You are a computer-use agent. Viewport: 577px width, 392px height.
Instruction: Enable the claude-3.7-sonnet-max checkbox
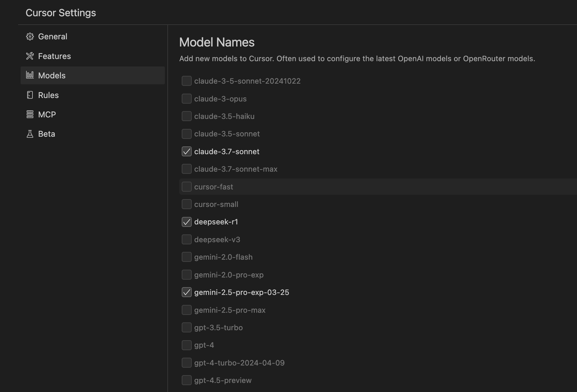(187, 169)
